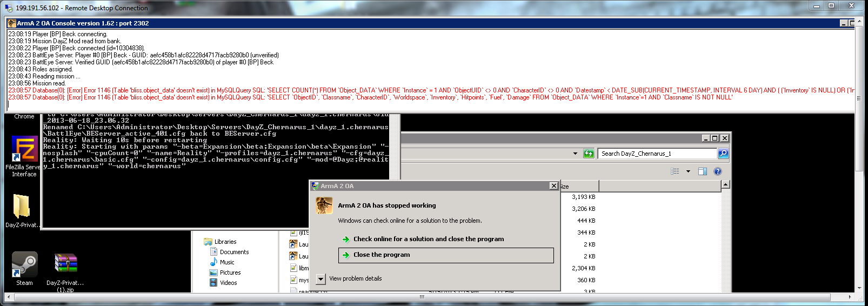Click the log line 'Mission read.'

(37, 83)
